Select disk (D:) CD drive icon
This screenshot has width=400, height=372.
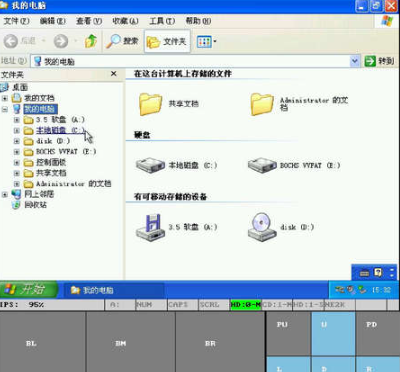[x=262, y=227]
